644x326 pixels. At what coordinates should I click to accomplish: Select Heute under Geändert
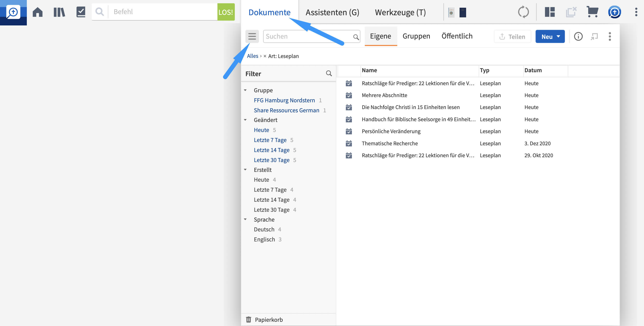261,130
